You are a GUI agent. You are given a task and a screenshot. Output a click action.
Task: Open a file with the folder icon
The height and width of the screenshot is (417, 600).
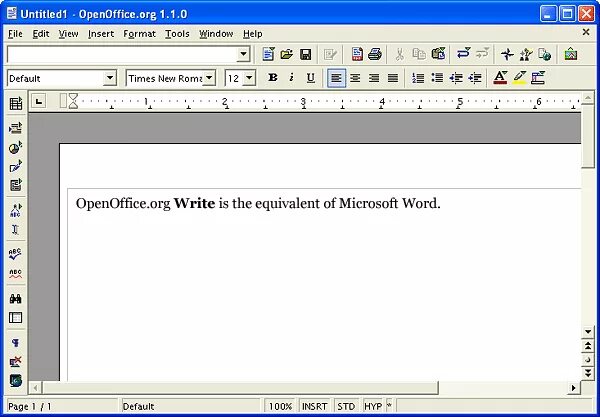(x=287, y=54)
